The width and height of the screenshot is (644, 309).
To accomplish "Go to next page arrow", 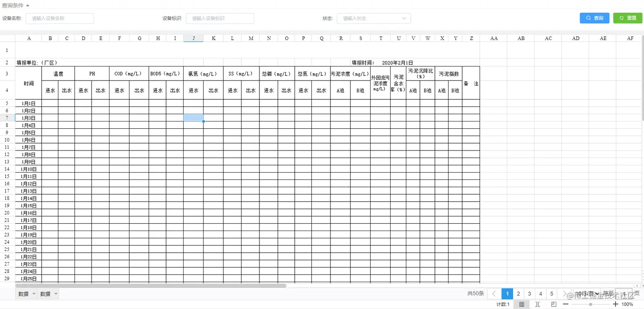I will (565, 294).
